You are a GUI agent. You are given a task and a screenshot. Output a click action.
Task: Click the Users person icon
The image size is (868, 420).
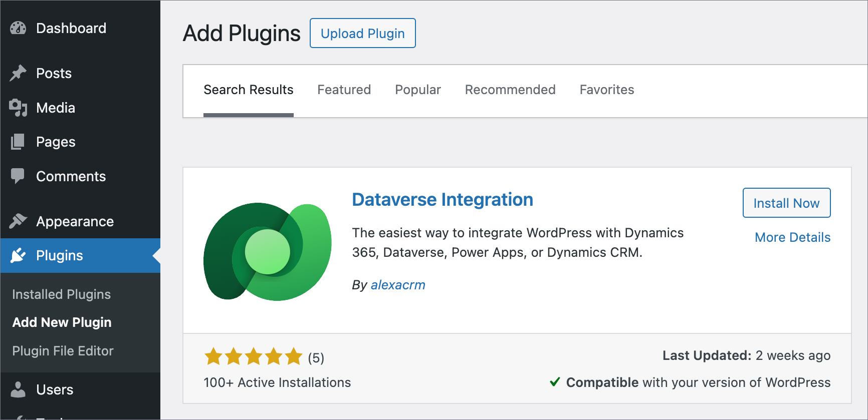[18, 389]
